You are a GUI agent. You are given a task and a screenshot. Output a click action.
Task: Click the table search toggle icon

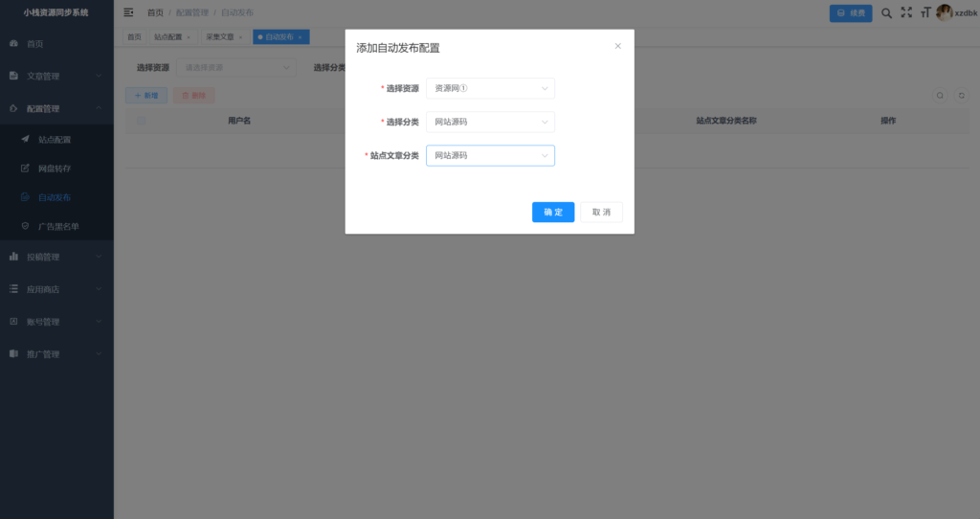(940, 96)
